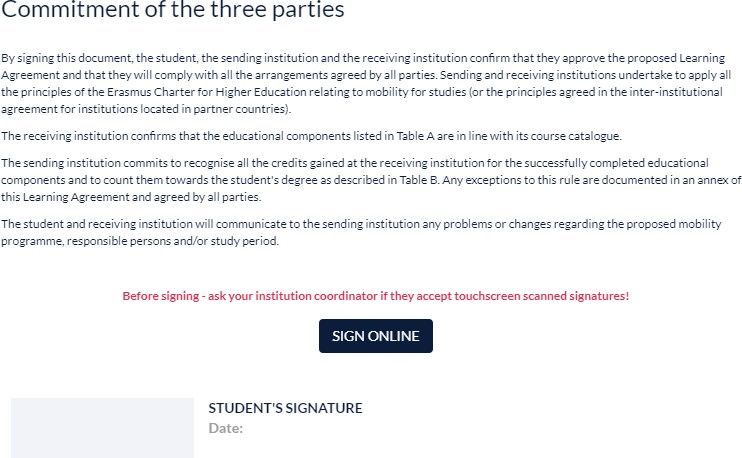Click the 'Commitment of the three parties' heading

click(x=173, y=9)
